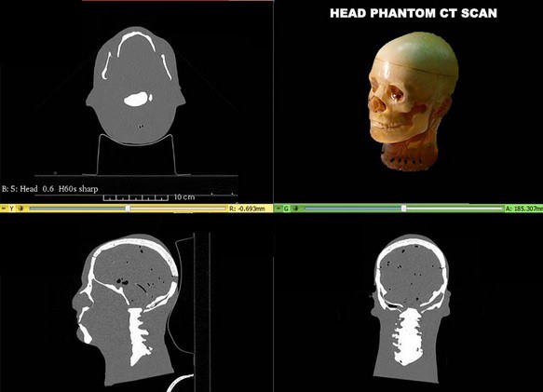Click the green slice offset slider handle
Screen dimensions: 543x392
[x=404, y=209]
